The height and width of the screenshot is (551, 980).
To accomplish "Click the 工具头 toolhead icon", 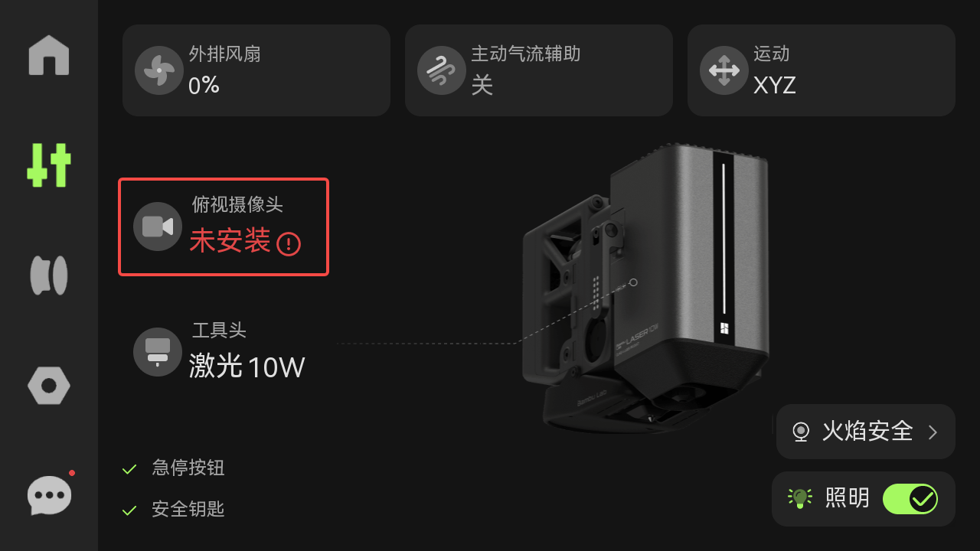I will coord(158,352).
